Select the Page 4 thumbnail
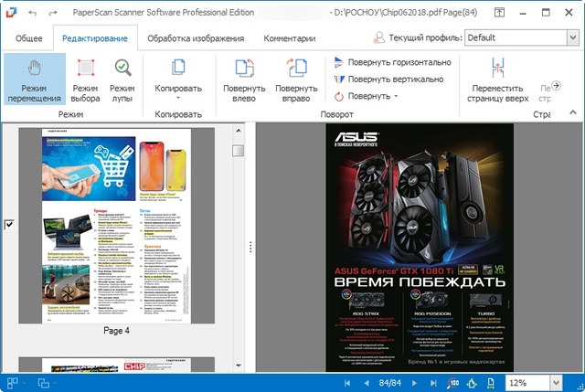The height and width of the screenshot is (392, 585). 116,224
